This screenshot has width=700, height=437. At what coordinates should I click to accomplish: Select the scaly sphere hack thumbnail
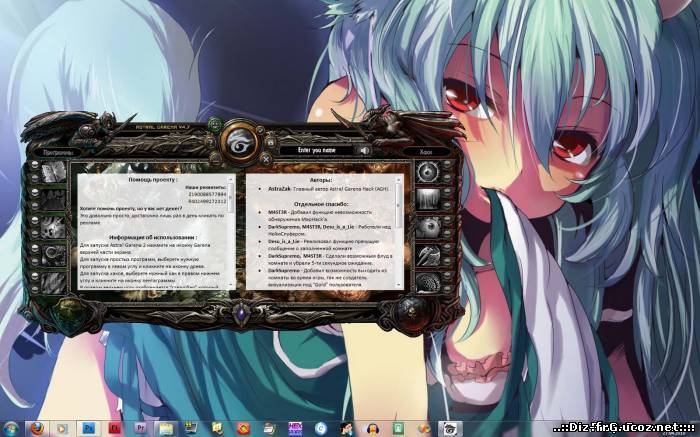click(x=428, y=282)
